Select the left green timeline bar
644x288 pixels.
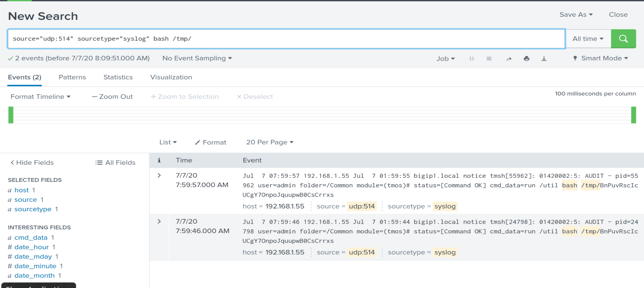tap(11, 115)
